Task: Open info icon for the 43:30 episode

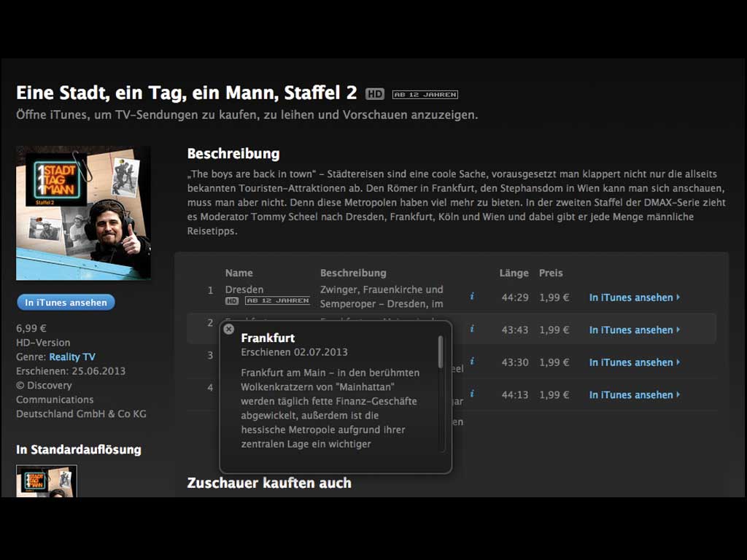Action: click(x=472, y=362)
